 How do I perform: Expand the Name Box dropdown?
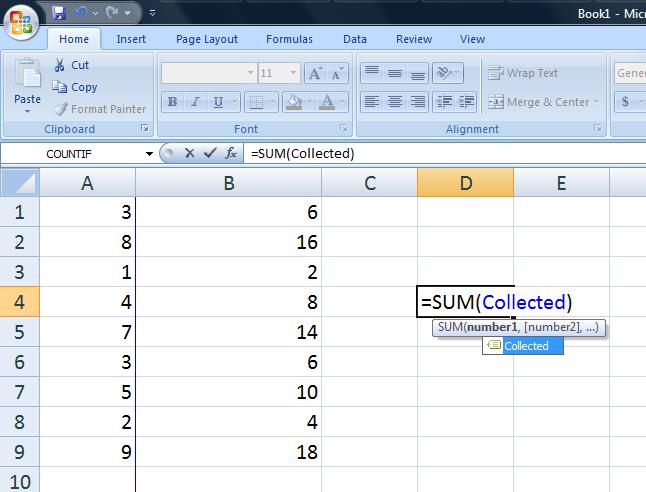149,154
